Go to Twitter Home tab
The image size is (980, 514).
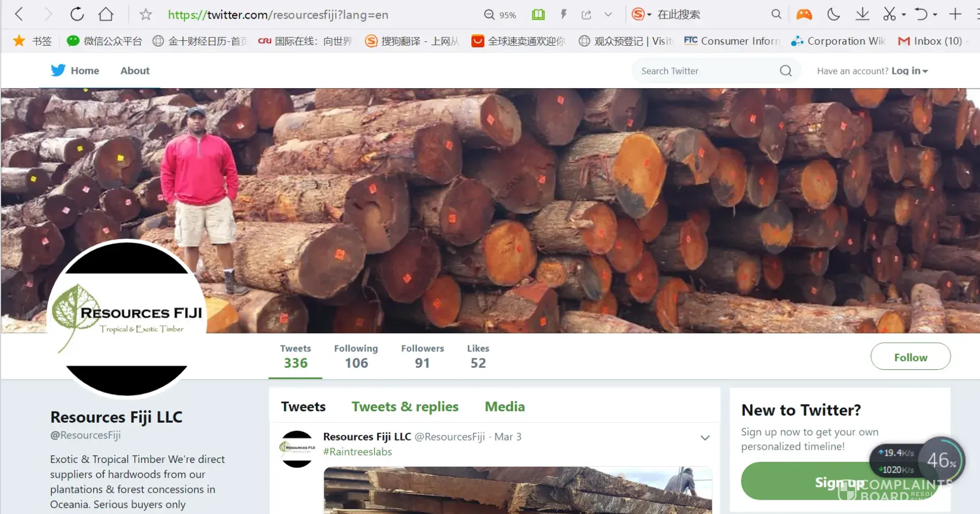pos(85,71)
